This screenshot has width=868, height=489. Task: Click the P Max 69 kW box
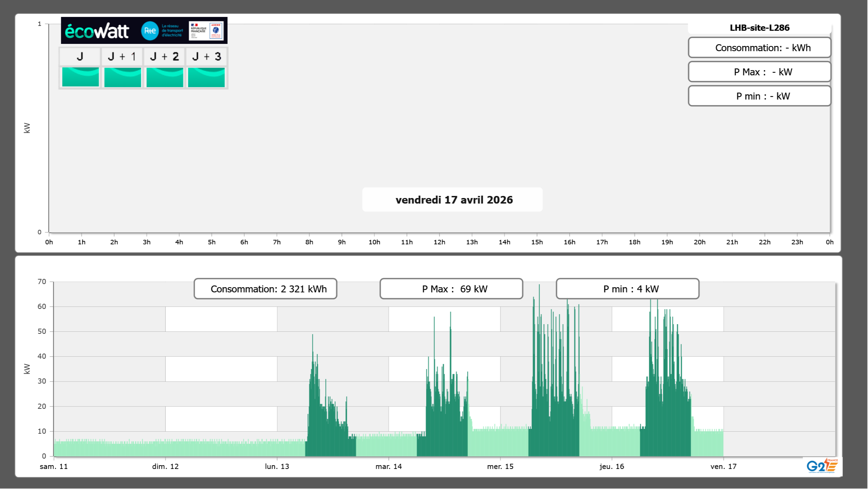tap(451, 289)
